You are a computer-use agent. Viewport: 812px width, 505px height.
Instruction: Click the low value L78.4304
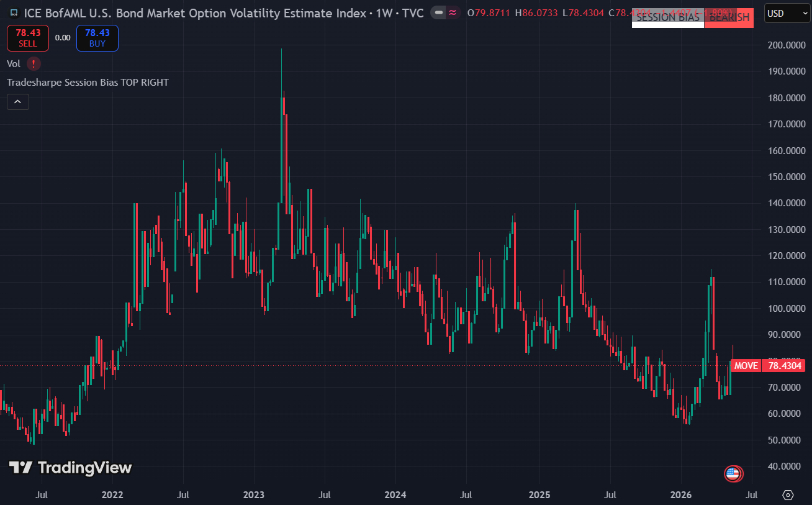point(584,12)
